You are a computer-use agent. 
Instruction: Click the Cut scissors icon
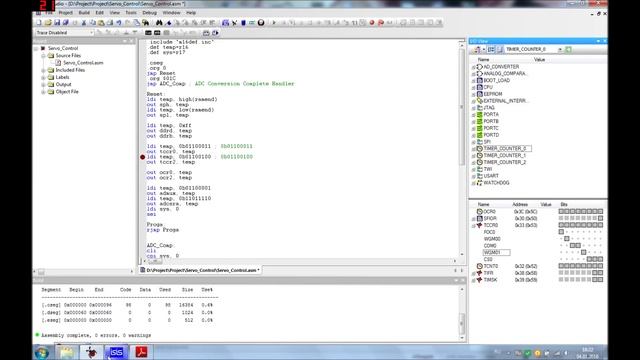[x=84, y=22]
